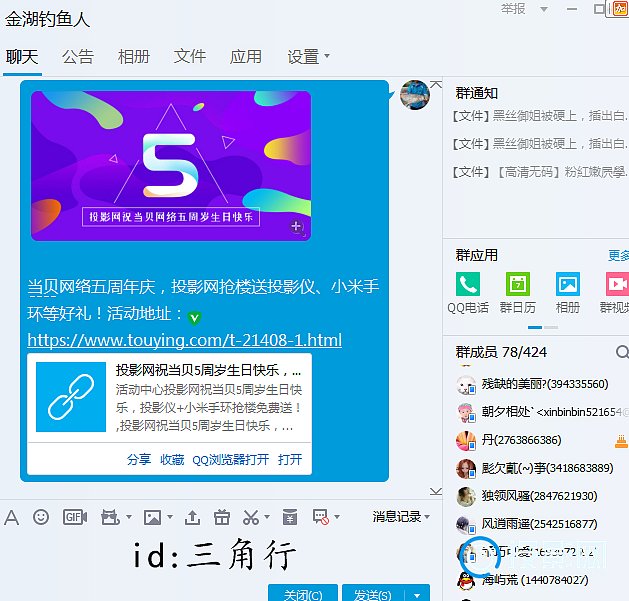The width and height of the screenshot is (629, 601).
Task: Expand message block icon dropdown arrow
Action: 337,517
